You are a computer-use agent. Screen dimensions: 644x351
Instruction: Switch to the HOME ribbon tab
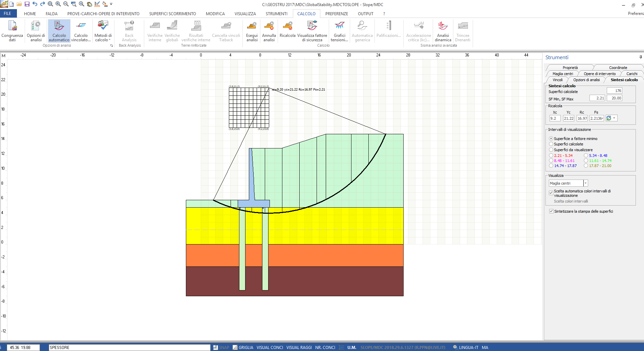[x=30, y=14]
